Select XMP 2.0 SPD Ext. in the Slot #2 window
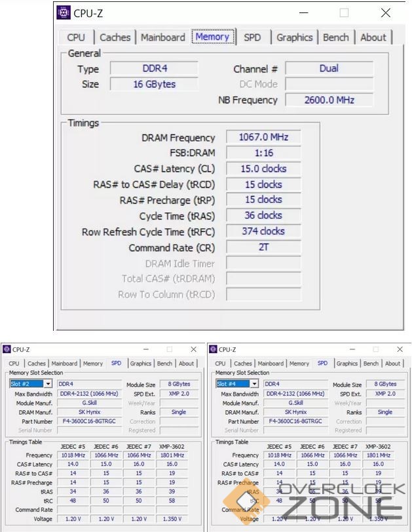Image resolution: width=412 pixels, height=532 pixels. pos(179,394)
